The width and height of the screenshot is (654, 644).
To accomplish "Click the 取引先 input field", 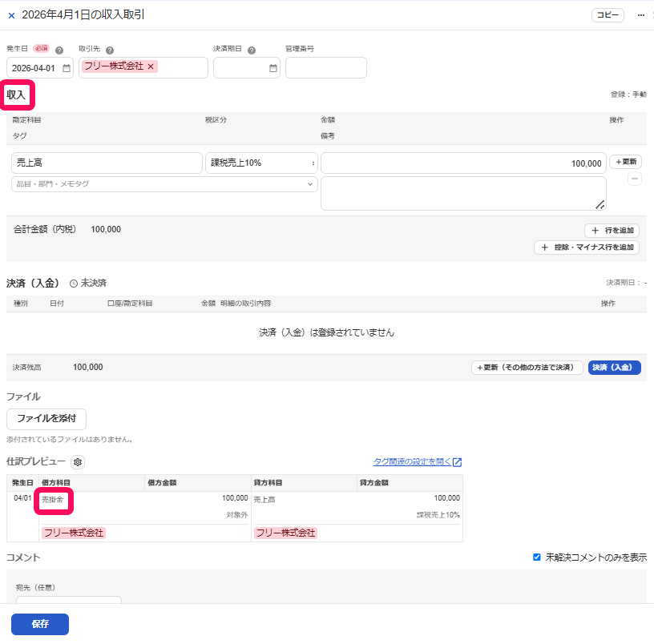I will [143, 67].
